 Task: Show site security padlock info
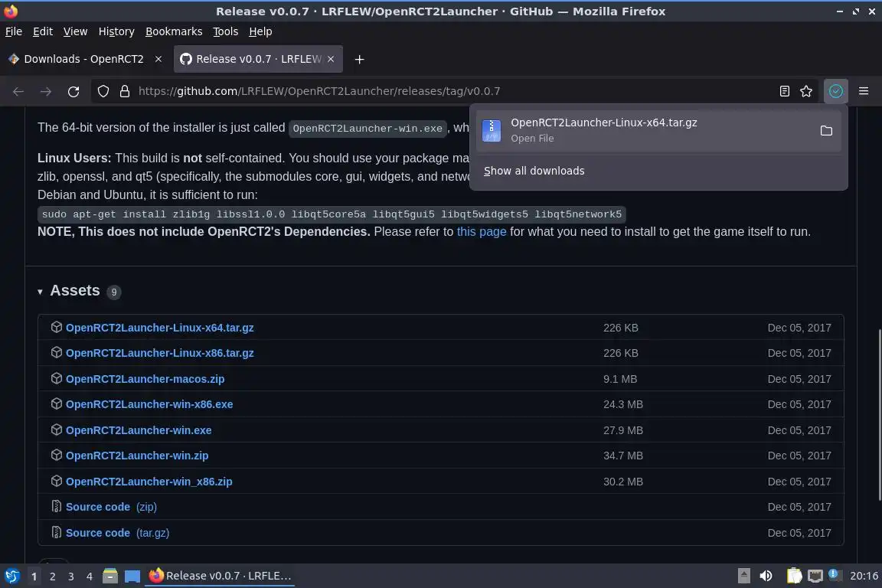pyautogui.click(x=125, y=91)
